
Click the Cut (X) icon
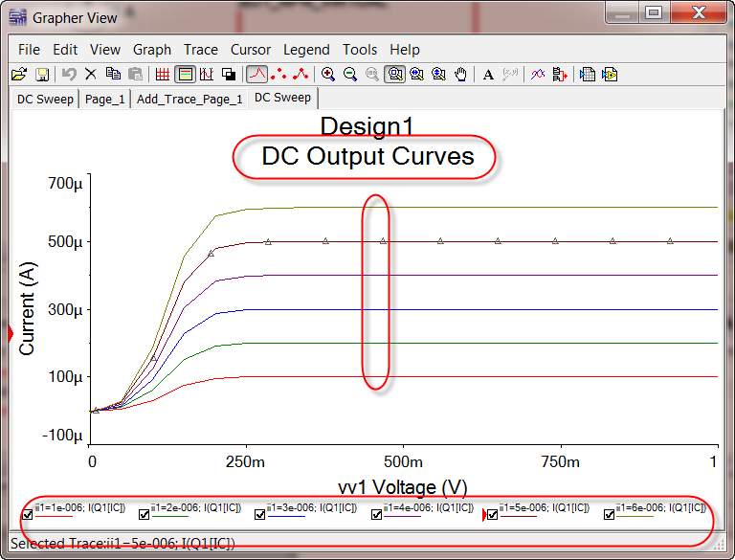pos(91,74)
